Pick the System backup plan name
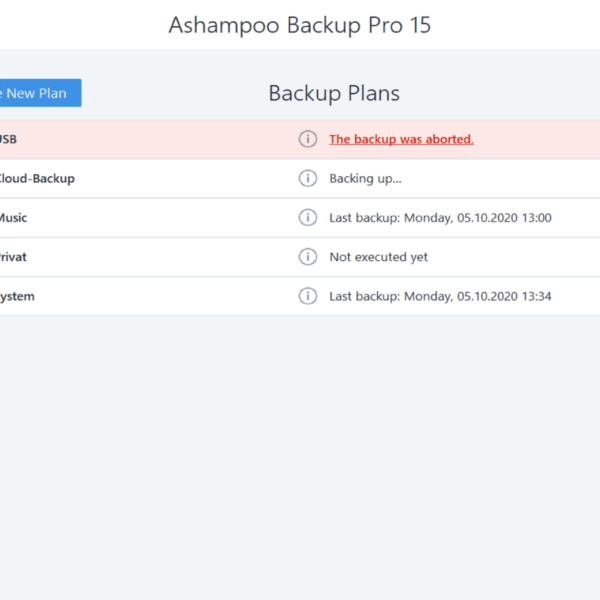Image resolution: width=600 pixels, height=600 pixels. tap(17, 297)
